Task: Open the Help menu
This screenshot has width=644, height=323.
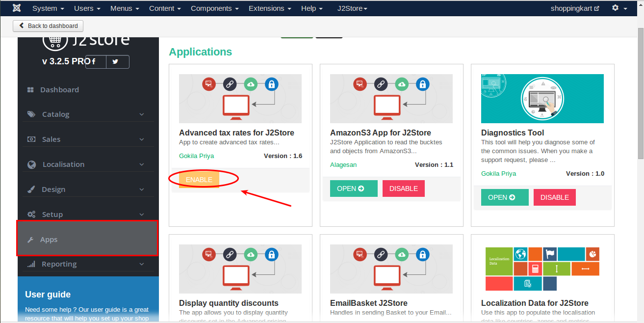Action: 312,8
